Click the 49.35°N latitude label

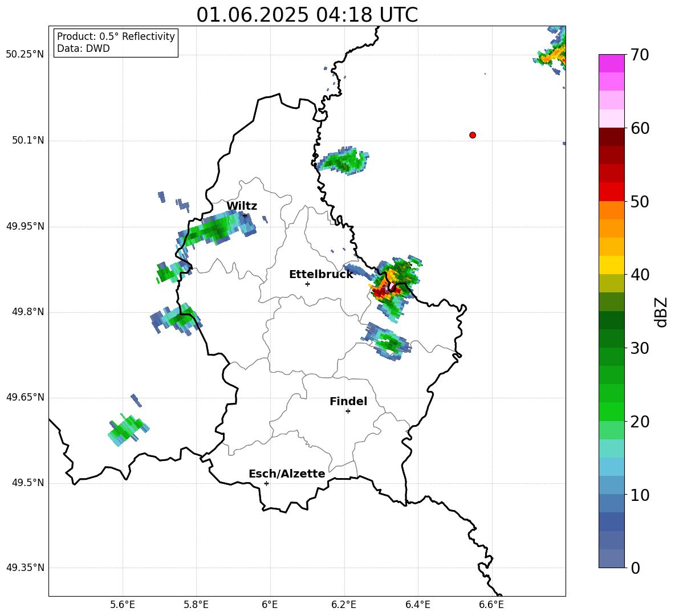coord(25,568)
